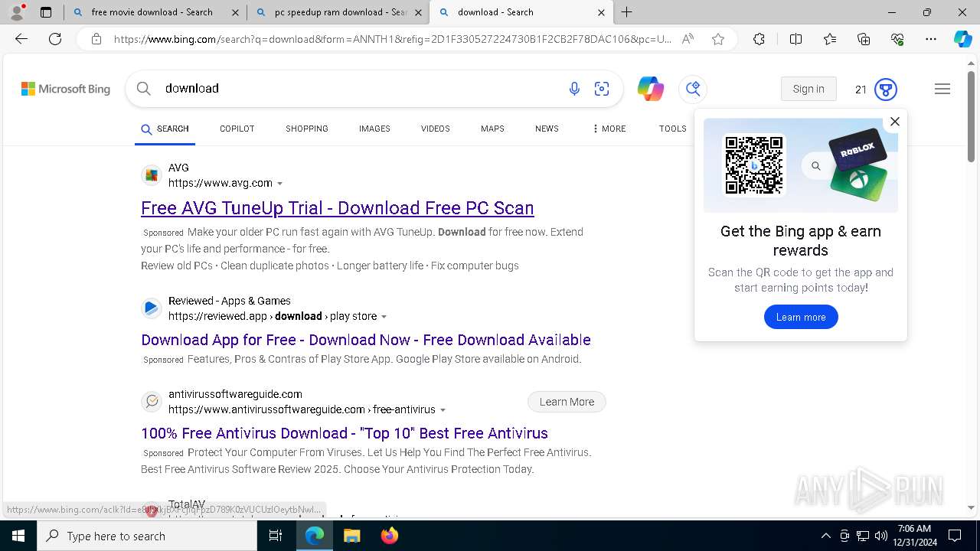This screenshot has width=980, height=551.
Task: Go to Microsoft Bing home logo
Action: pyautogui.click(x=66, y=89)
